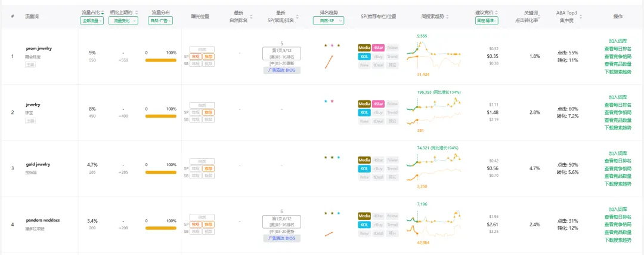Toggle the 4Star badge in the prom jewelry row

pos(378,48)
